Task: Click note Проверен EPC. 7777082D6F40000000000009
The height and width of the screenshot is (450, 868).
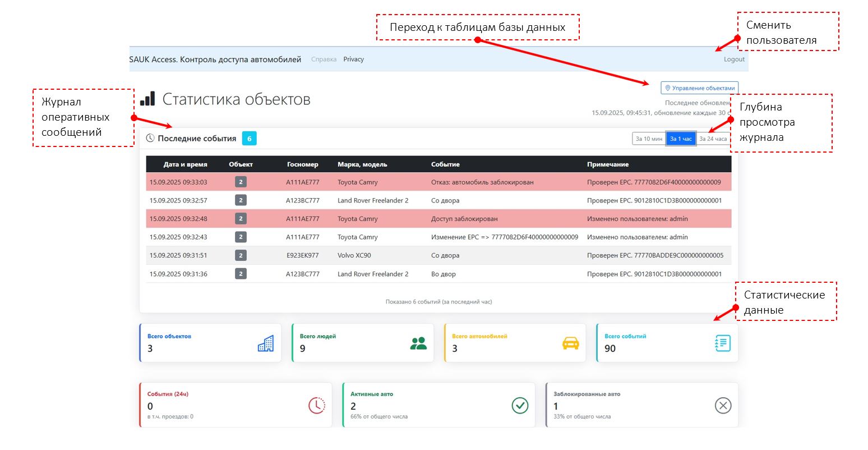Action: pos(654,182)
